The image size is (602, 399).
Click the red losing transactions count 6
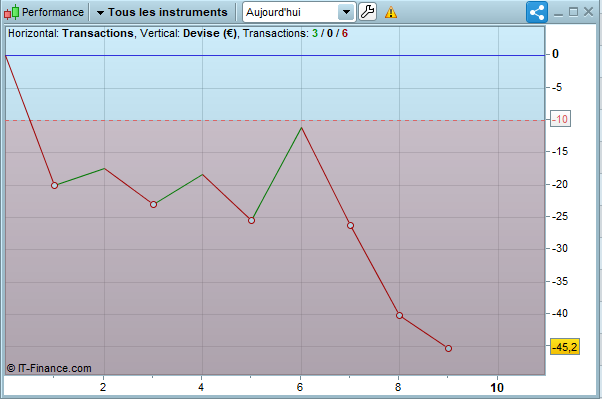(345, 33)
